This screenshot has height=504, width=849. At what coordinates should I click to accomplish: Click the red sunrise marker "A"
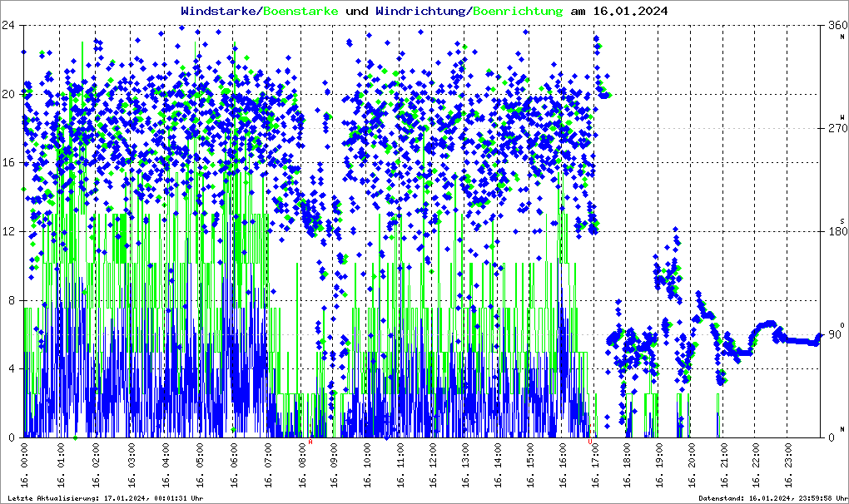310,442
